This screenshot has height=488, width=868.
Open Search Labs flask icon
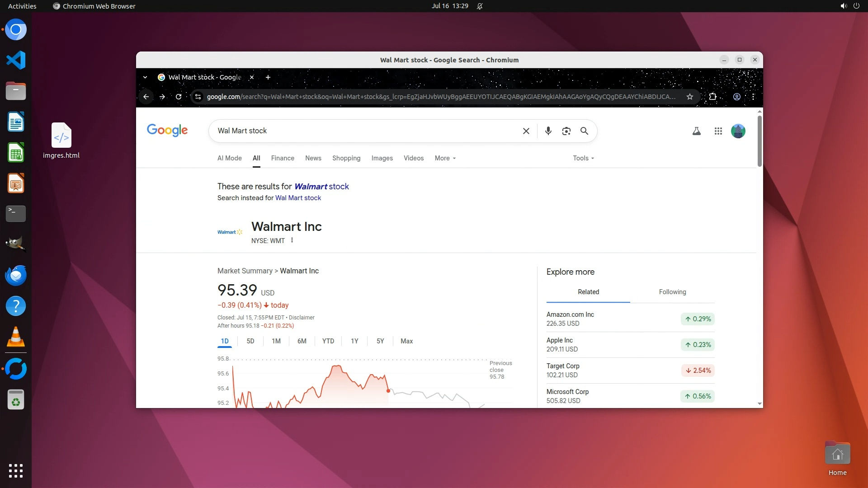click(696, 131)
